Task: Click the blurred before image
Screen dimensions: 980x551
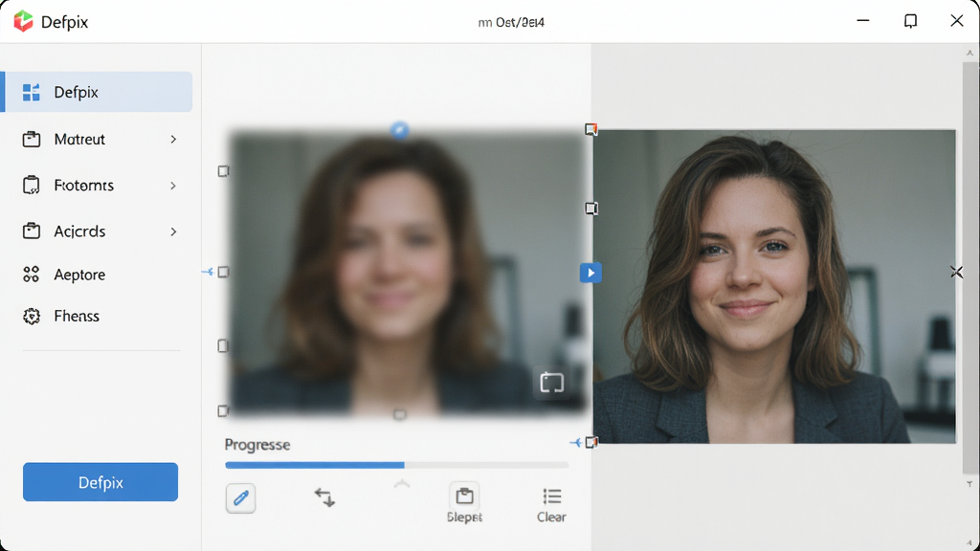Action: pos(408,273)
